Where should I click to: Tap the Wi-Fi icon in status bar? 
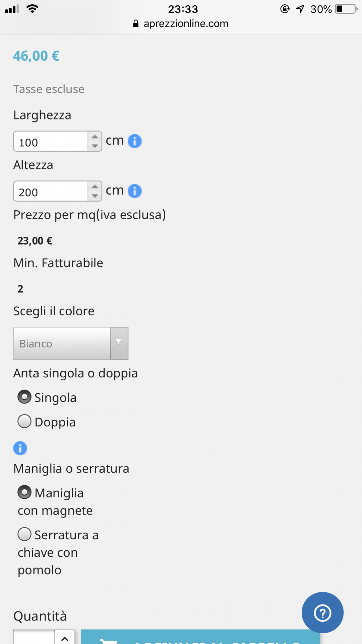[x=32, y=9]
